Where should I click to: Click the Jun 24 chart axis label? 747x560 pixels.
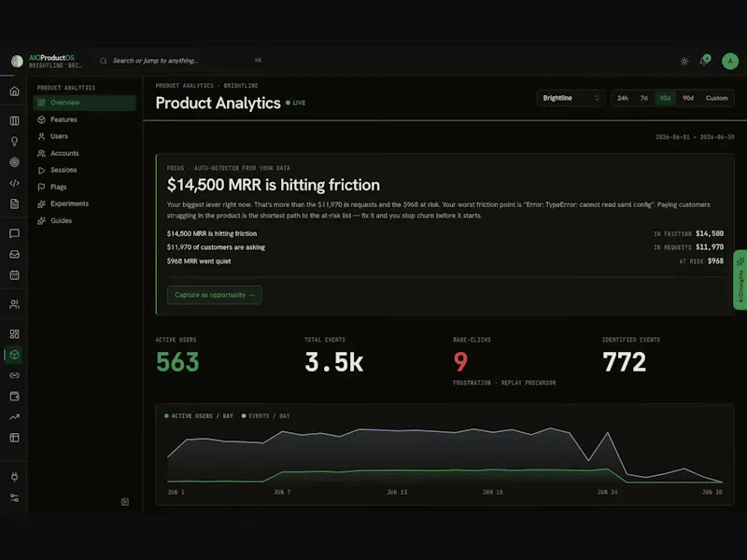[608, 492]
